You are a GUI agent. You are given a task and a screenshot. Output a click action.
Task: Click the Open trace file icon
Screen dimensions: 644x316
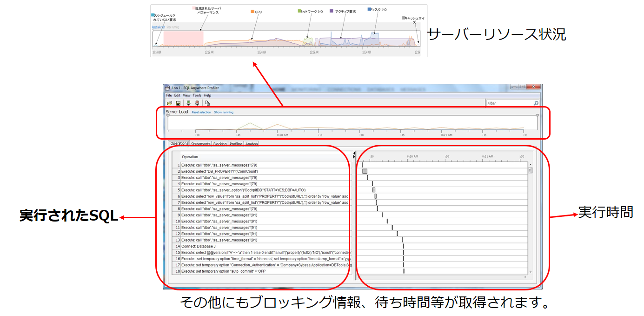pyautogui.click(x=169, y=103)
